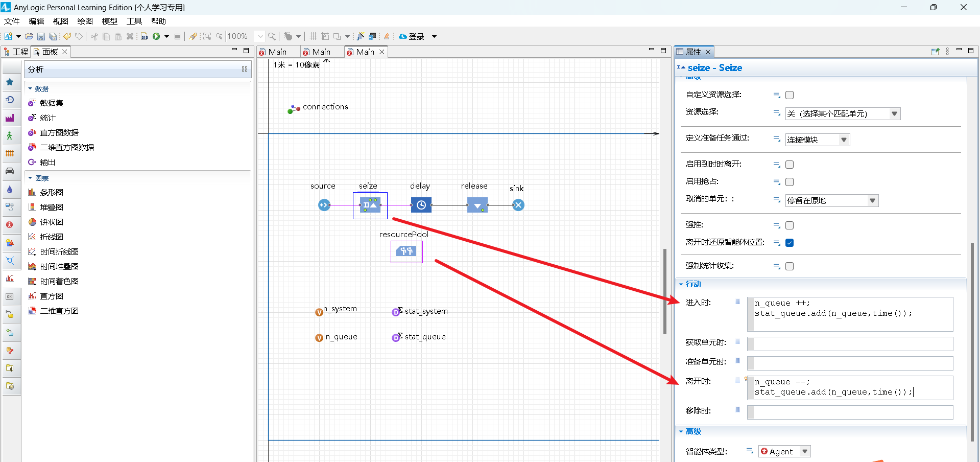This screenshot has height=462, width=980.
Task: Open the Rail Library palette icon
Action: pos(10,153)
